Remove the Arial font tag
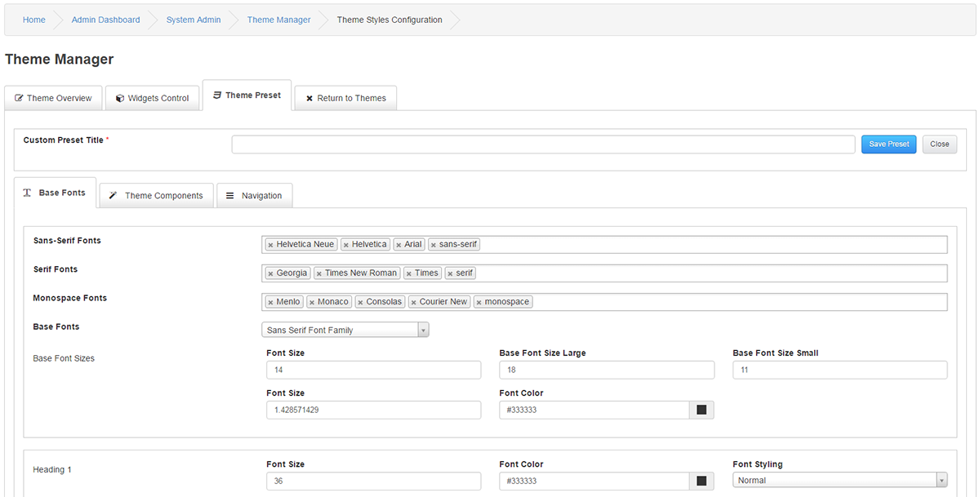 [399, 245]
